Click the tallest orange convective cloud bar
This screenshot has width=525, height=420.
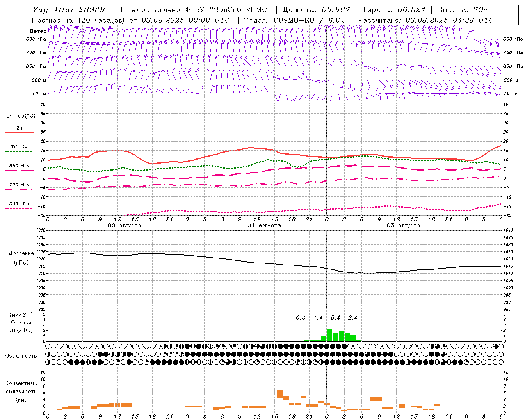click(x=280, y=395)
